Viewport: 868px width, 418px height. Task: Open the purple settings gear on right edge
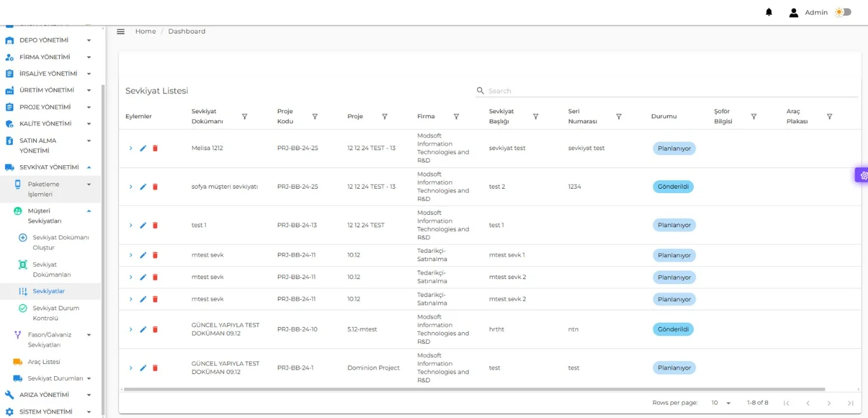(862, 175)
